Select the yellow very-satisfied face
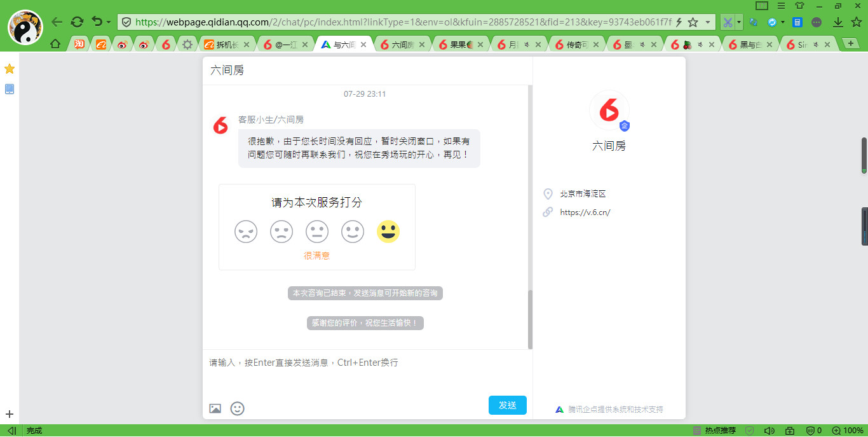Viewport: 868px width, 437px height. click(388, 232)
